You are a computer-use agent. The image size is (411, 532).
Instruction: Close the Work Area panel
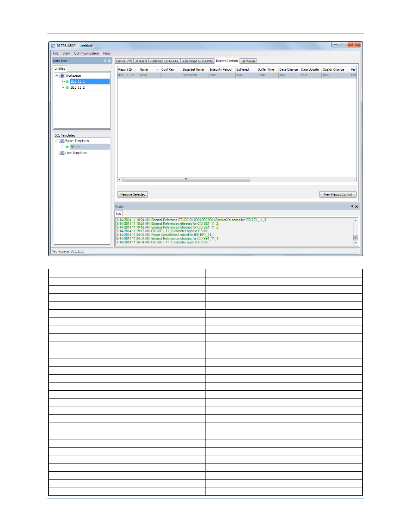[109, 61]
